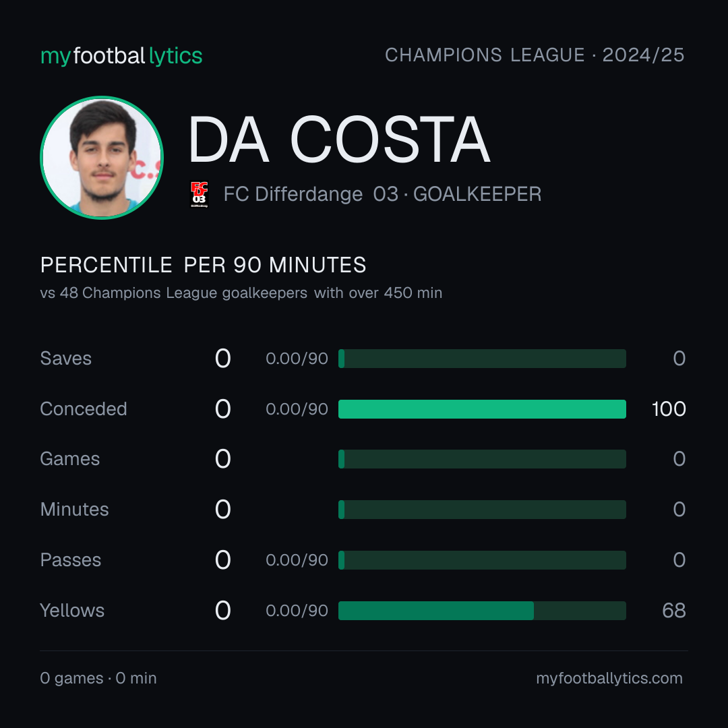The width and height of the screenshot is (728, 728).
Task: Click the Percentile Per 90 Minutes heading
Action: [x=204, y=265]
